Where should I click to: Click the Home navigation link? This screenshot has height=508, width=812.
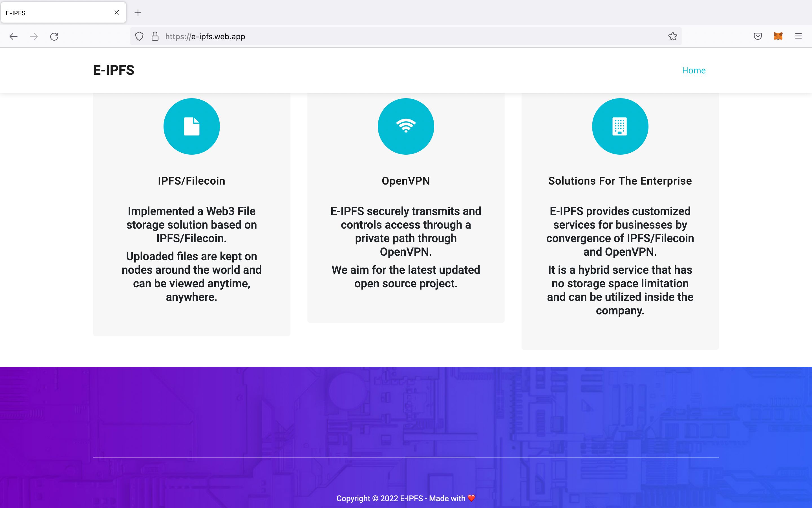click(x=694, y=70)
